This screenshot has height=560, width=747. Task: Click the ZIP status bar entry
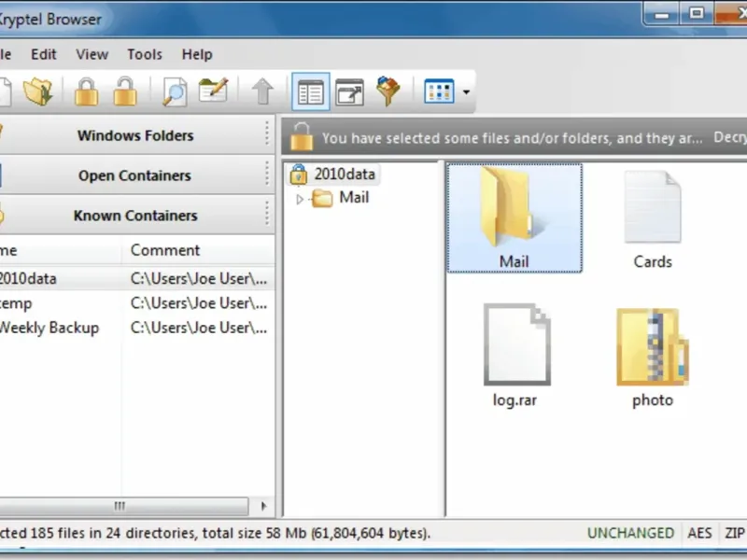[x=735, y=533]
